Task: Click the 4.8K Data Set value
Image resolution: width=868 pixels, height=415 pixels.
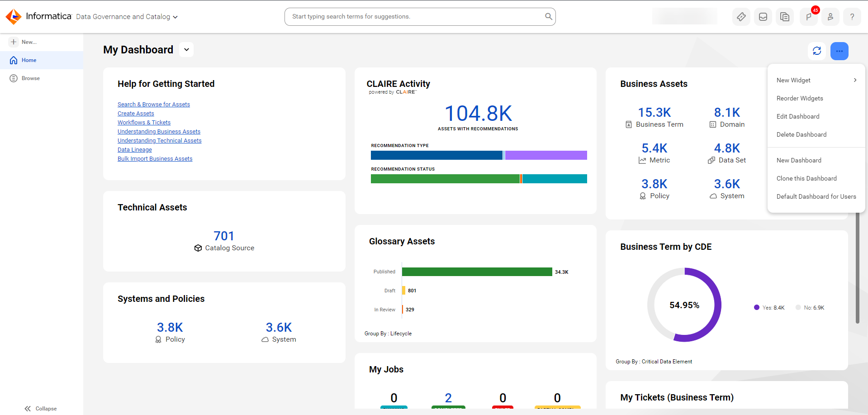Action: [x=727, y=148]
